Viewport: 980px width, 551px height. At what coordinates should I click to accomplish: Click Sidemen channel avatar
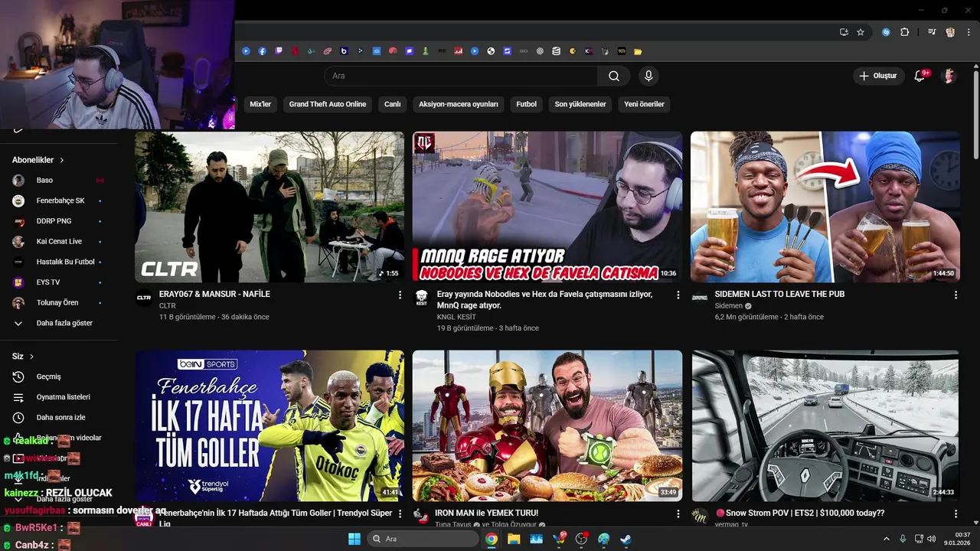(x=699, y=298)
